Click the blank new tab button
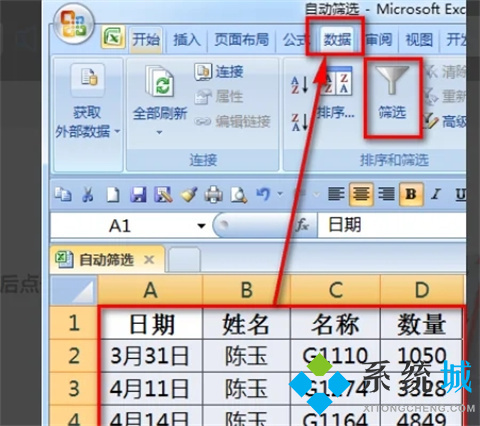This screenshot has width=480, height=426. tap(184, 259)
